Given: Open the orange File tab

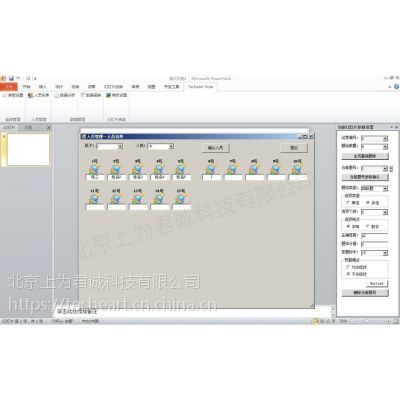Looking at the screenshot, I should coord(9,87).
